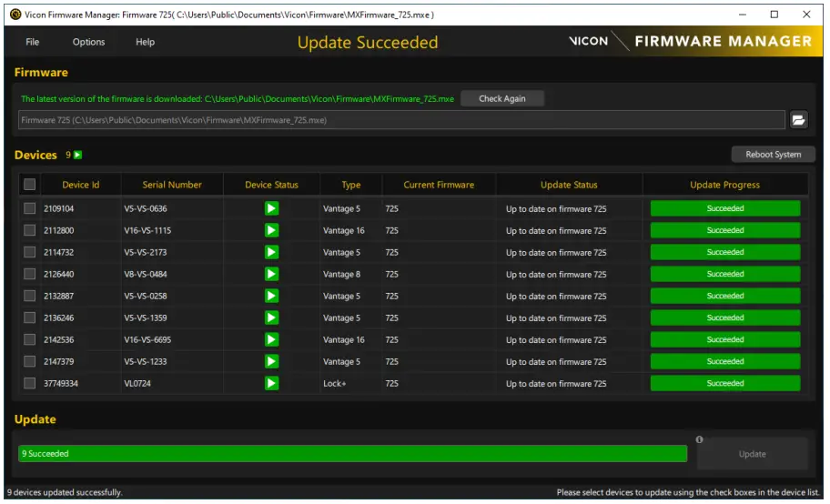830x504 pixels.
Task: Sort by Current Firmware column header
Action: point(439,185)
